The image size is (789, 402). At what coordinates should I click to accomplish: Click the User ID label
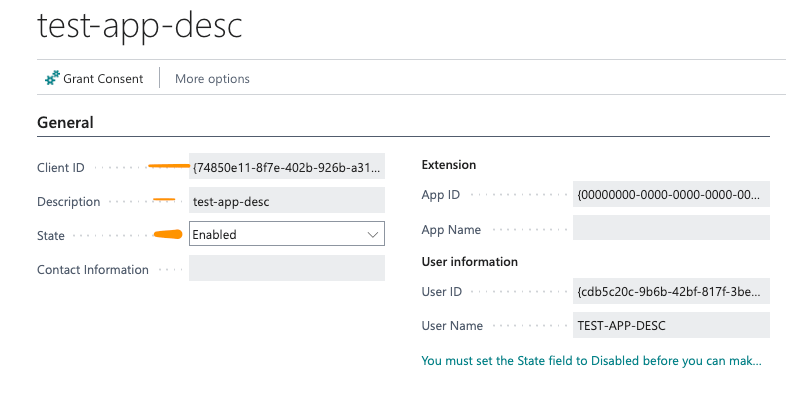442,292
